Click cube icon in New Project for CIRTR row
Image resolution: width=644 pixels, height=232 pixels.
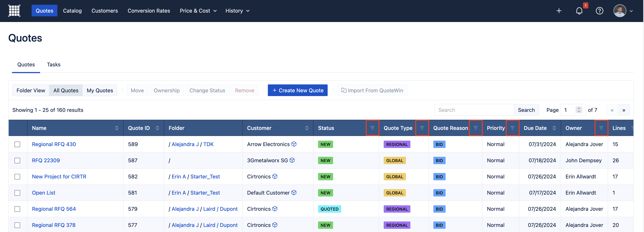(275, 176)
